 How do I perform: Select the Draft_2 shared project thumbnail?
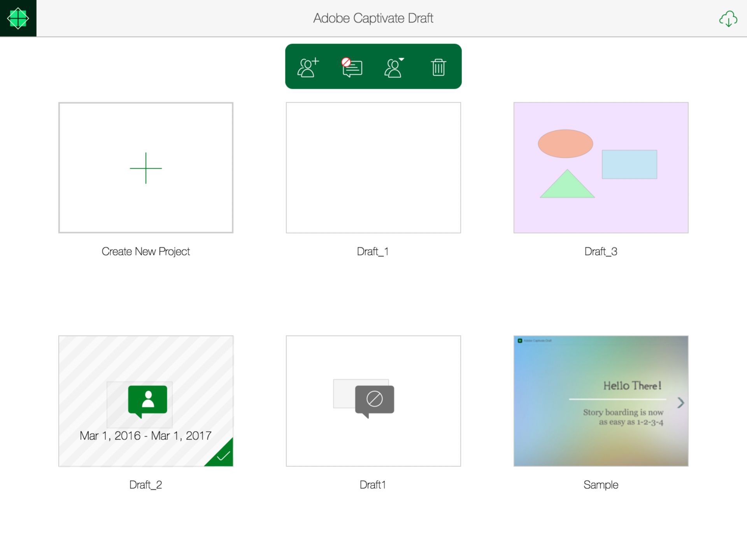[146, 401]
